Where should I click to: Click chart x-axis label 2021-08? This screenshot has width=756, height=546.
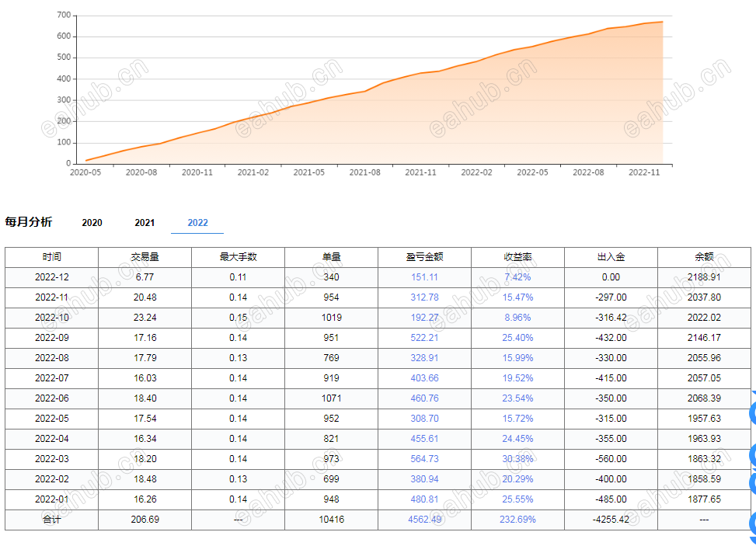tap(364, 172)
